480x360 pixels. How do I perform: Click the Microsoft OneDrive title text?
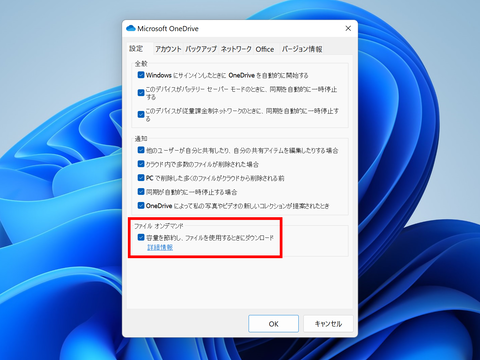pos(168,29)
